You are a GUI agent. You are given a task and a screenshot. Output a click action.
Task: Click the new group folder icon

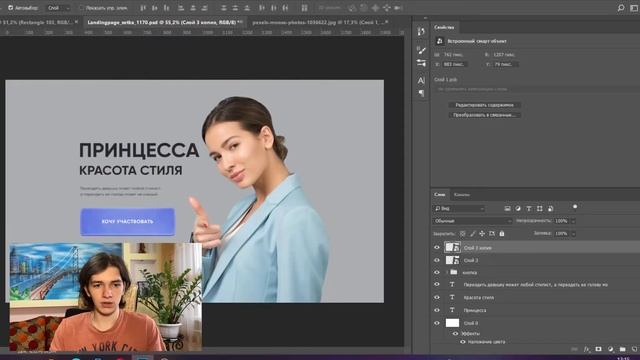tap(622, 349)
